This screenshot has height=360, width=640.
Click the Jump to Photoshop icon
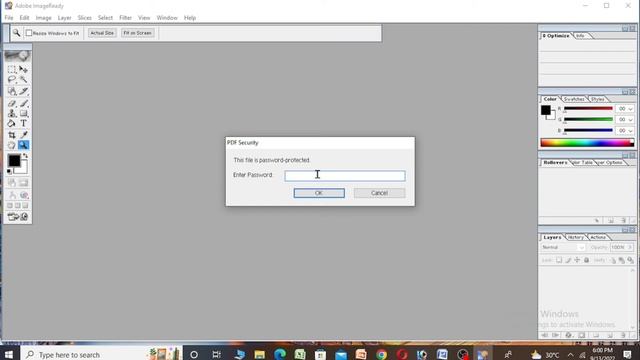[12, 217]
